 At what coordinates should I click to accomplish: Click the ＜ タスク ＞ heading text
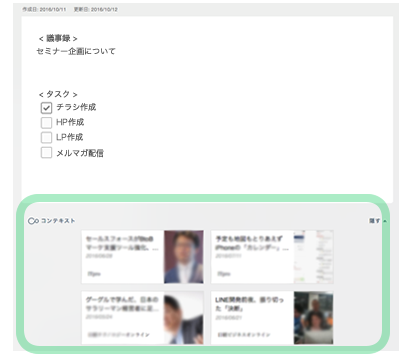(58, 94)
